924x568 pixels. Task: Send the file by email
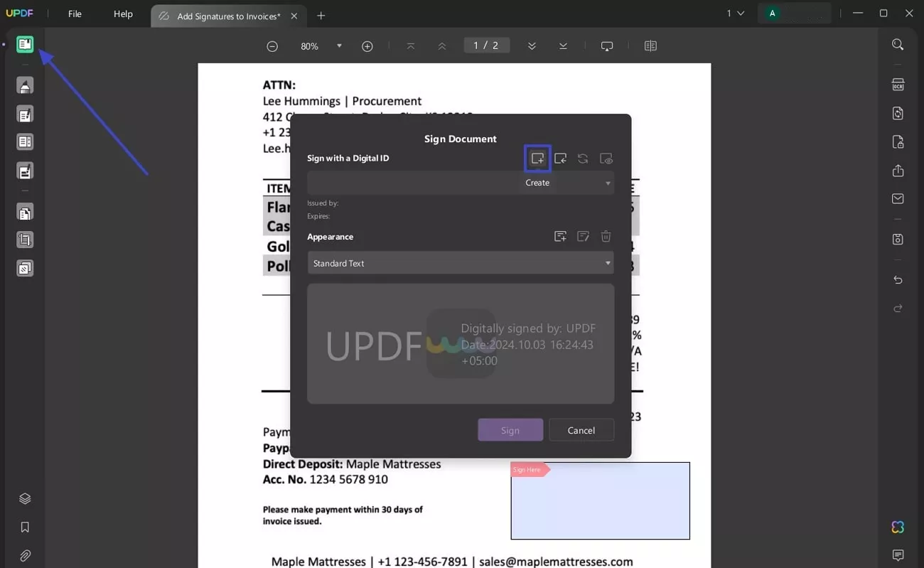tap(898, 199)
